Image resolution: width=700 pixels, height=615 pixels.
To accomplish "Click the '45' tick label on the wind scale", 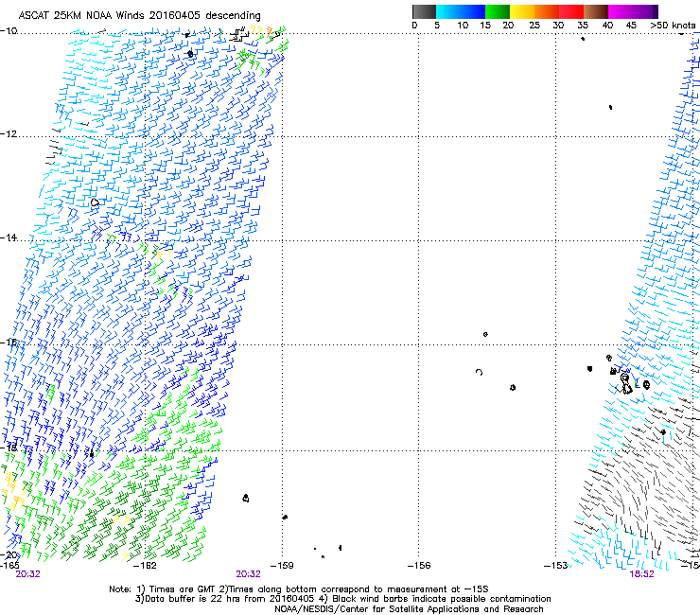I will click(631, 26).
